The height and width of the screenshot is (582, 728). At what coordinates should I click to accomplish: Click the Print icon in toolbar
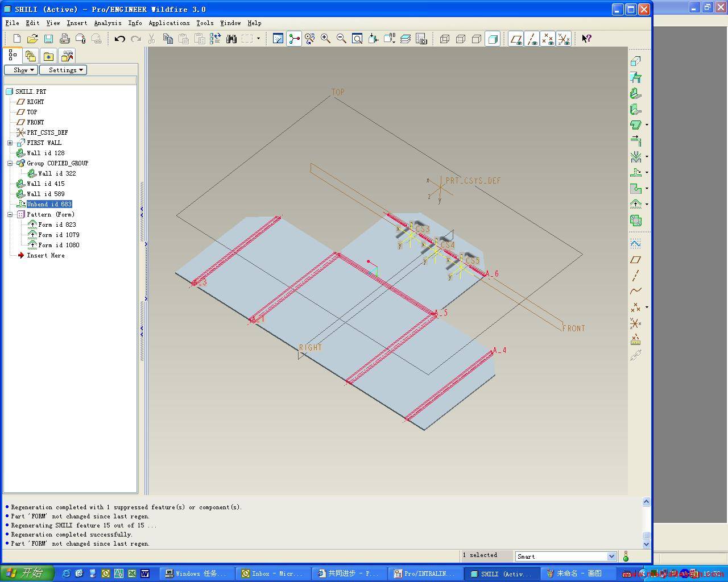click(x=64, y=39)
